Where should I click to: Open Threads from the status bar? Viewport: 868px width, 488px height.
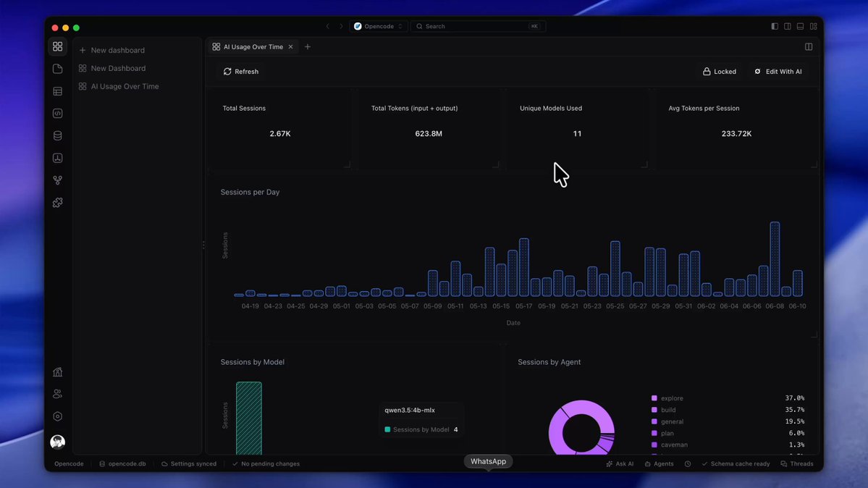[x=797, y=464]
